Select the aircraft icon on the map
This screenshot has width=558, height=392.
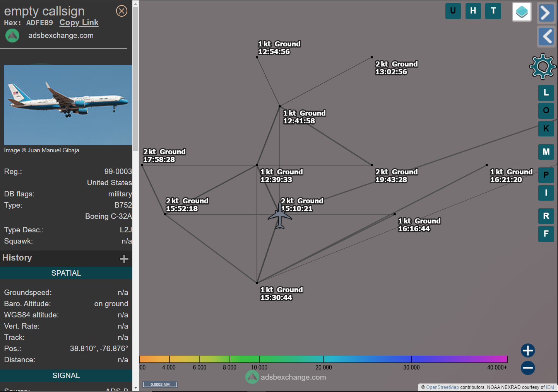[280, 216]
